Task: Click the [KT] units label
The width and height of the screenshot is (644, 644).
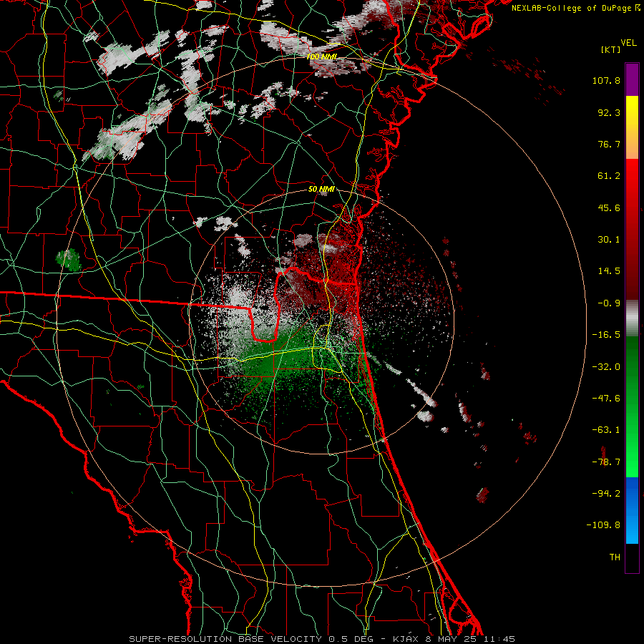Action: pyautogui.click(x=611, y=49)
